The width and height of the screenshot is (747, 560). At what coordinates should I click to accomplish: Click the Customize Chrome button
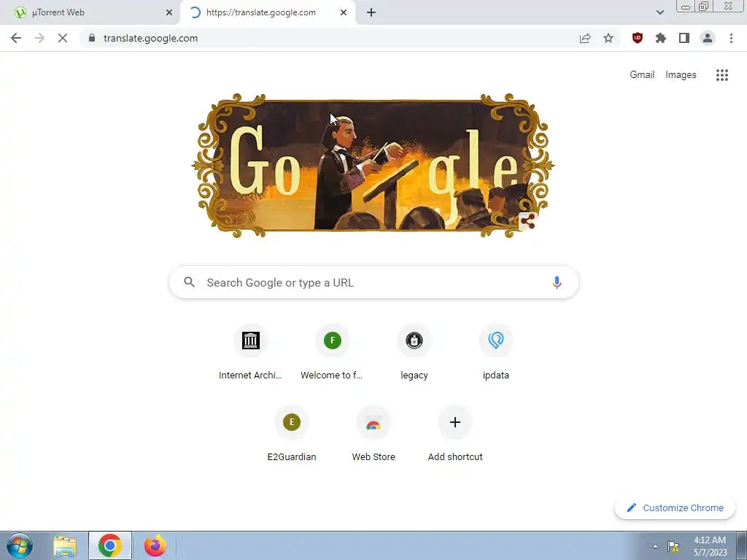(x=675, y=508)
